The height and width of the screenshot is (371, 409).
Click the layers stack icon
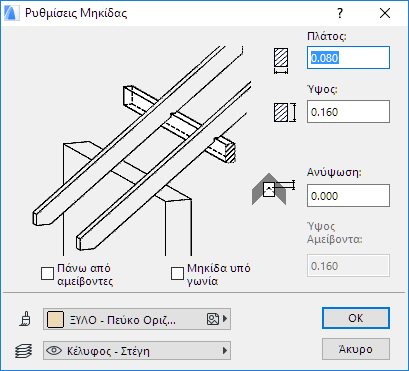coord(24,351)
